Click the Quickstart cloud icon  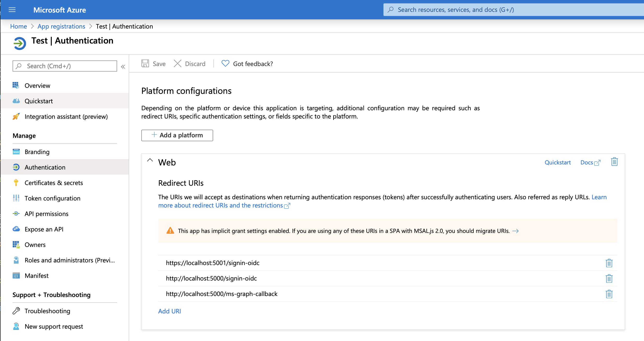16,101
